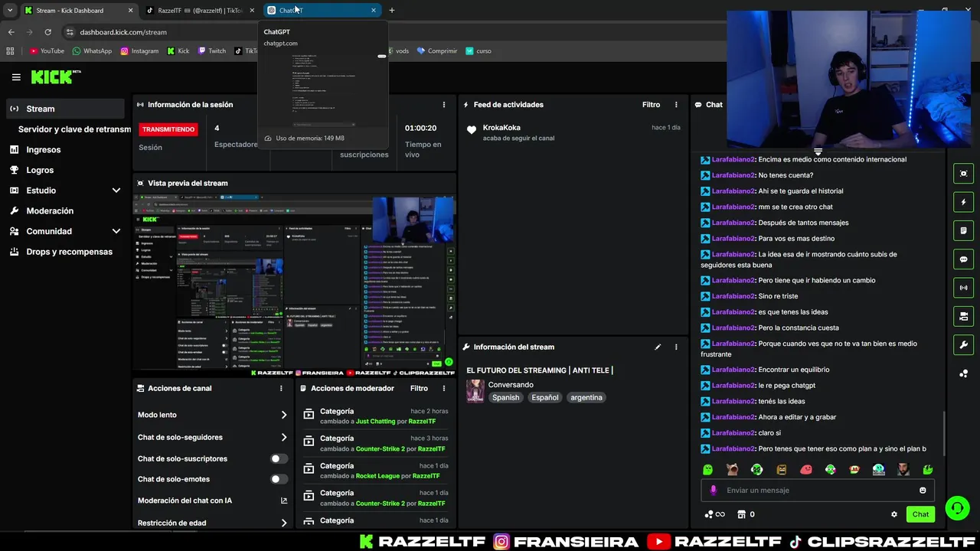The width and height of the screenshot is (980, 551).
Task: Open the WhatsApp bookmark
Action: click(92, 51)
